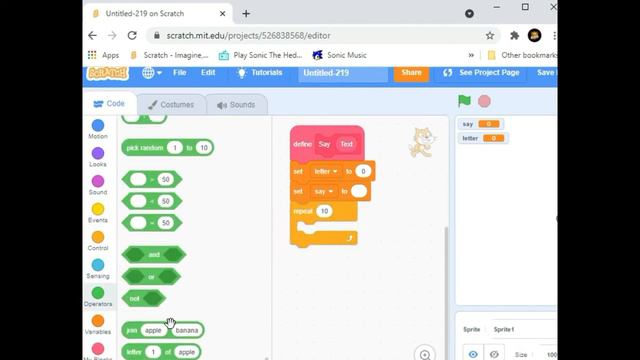
Task: Open a new browser tab
Action: 246,13
